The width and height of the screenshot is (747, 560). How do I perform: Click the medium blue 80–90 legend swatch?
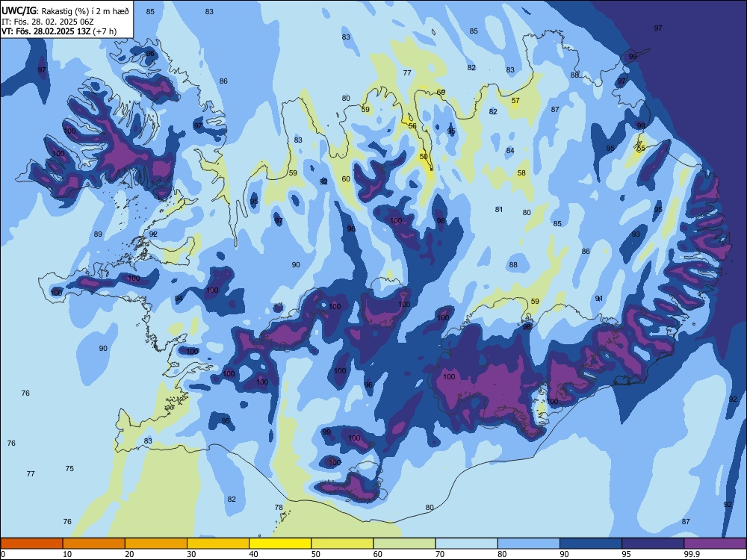click(x=529, y=544)
